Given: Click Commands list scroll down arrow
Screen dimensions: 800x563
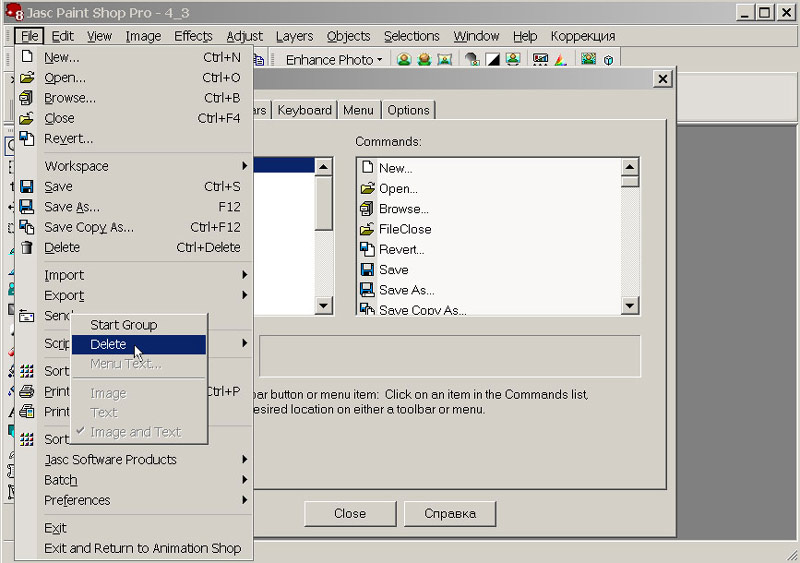Looking at the screenshot, I should coord(629,306).
